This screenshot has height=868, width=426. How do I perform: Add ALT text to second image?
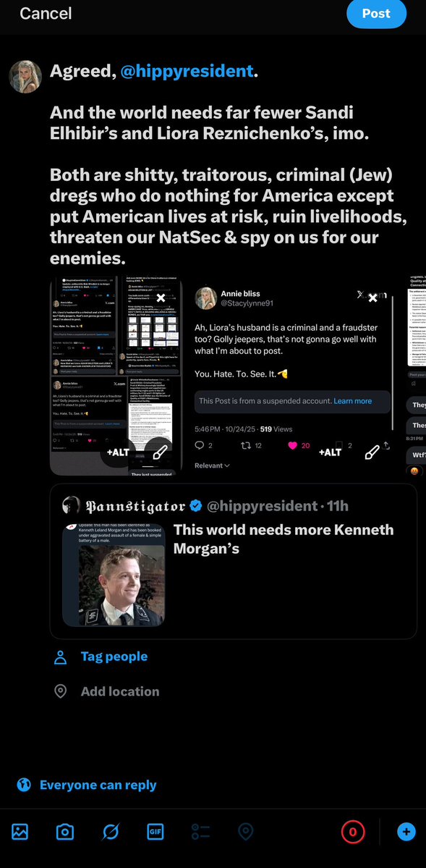point(331,452)
